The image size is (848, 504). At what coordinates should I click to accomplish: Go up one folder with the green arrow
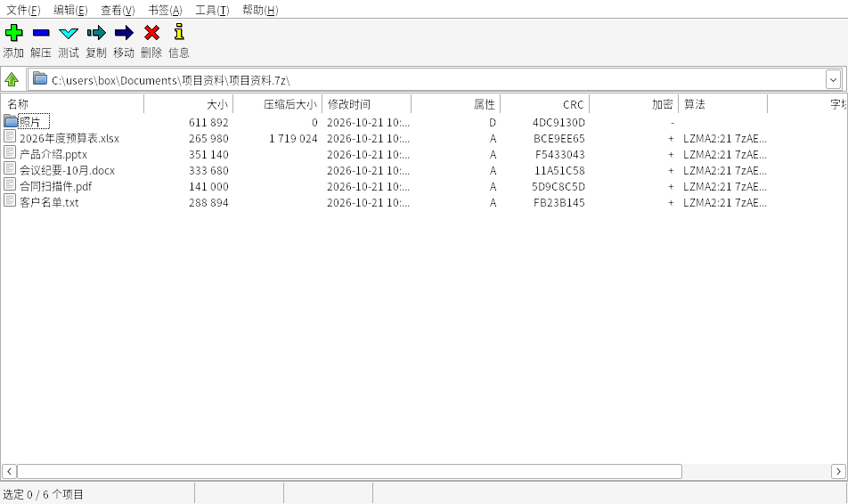click(x=12, y=80)
